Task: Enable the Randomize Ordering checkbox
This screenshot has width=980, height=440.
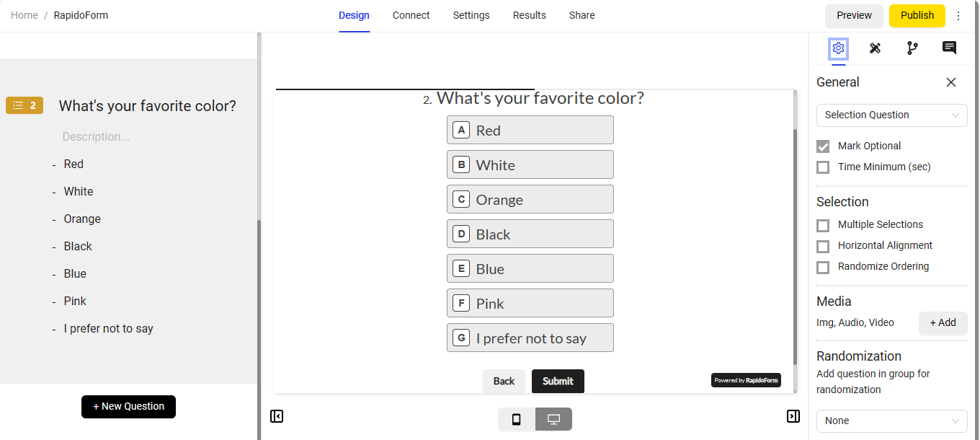Action: 823,267
